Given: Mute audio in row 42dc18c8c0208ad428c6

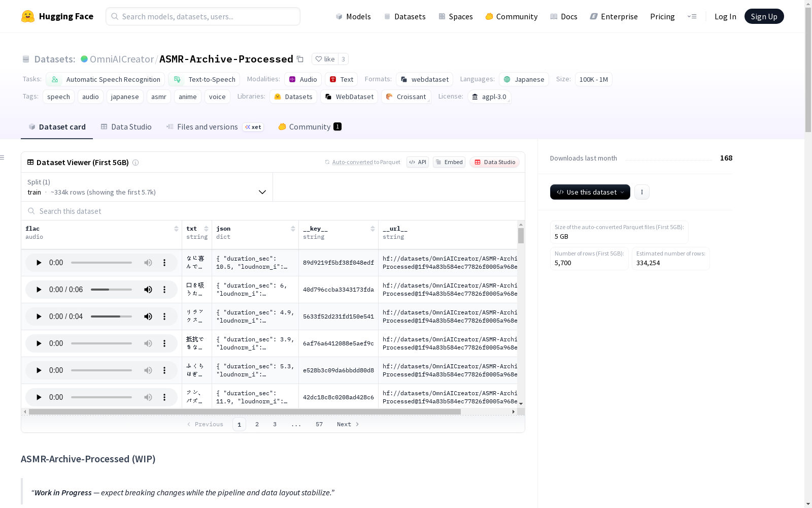Looking at the screenshot, I should 148,397.
